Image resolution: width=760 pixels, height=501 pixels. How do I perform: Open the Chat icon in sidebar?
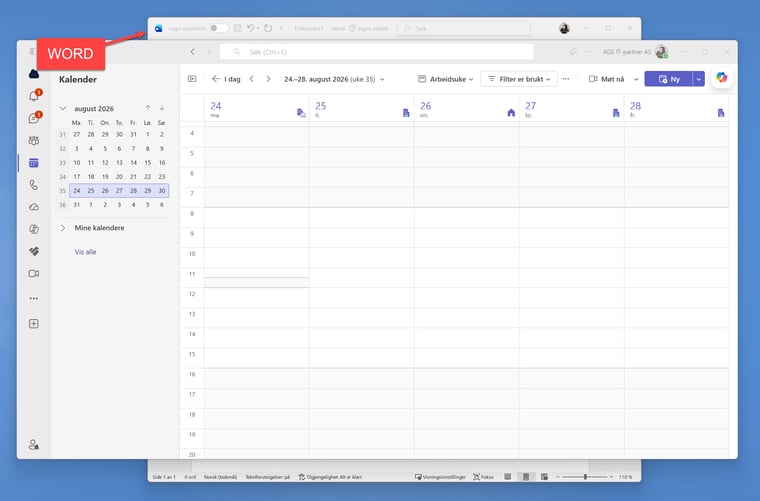click(x=33, y=118)
